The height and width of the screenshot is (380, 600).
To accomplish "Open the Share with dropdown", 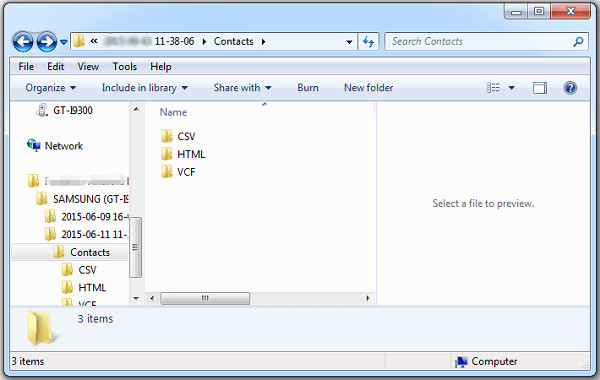I will (242, 88).
